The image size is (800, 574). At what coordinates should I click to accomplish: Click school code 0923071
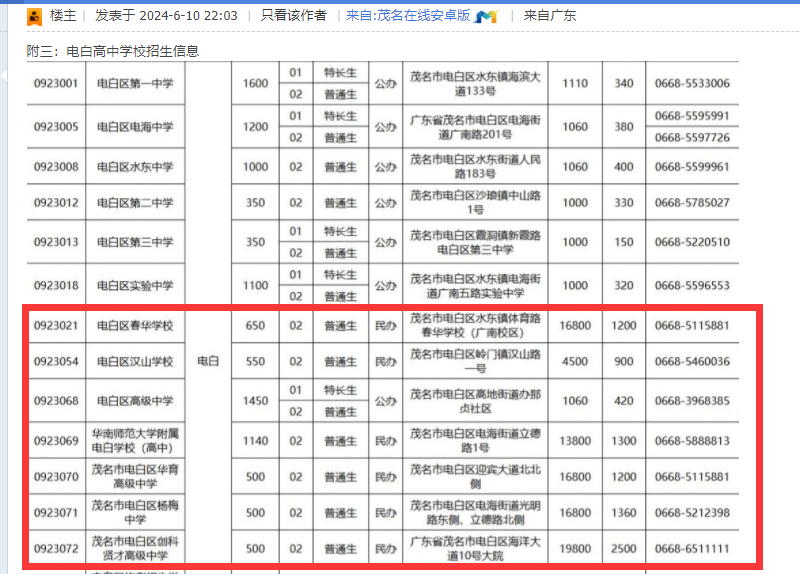56,513
